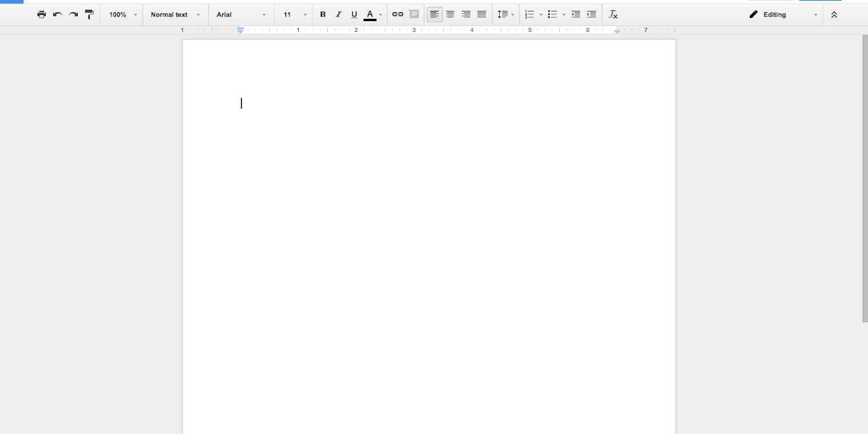868x434 pixels.
Task: Open the zoom level dropdown
Action: click(x=121, y=14)
